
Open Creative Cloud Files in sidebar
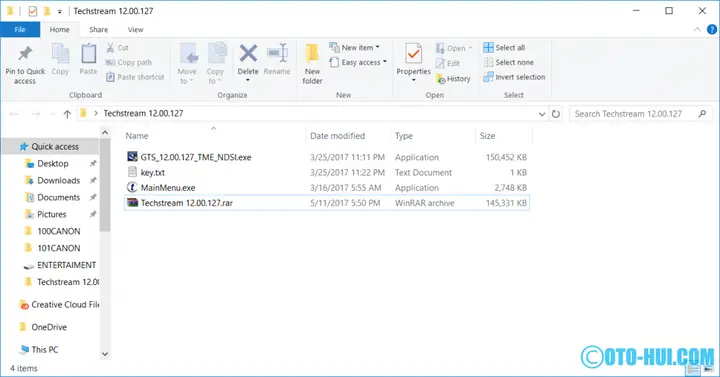(x=65, y=304)
